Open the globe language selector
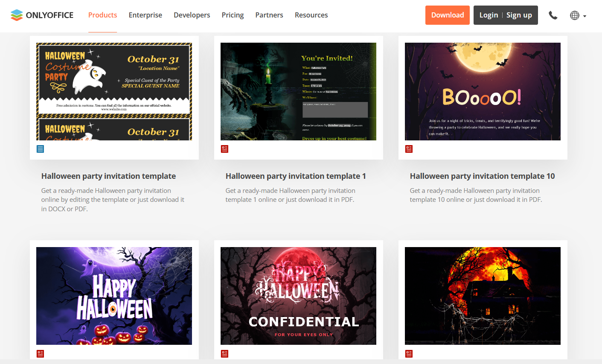 [578, 15]
